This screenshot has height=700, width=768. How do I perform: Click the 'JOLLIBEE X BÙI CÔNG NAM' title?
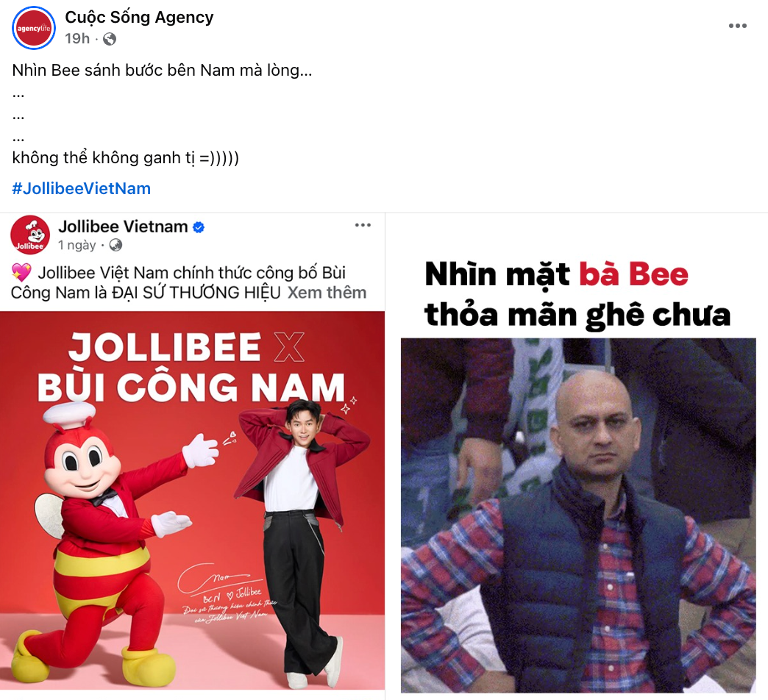(x=191, y=367)
